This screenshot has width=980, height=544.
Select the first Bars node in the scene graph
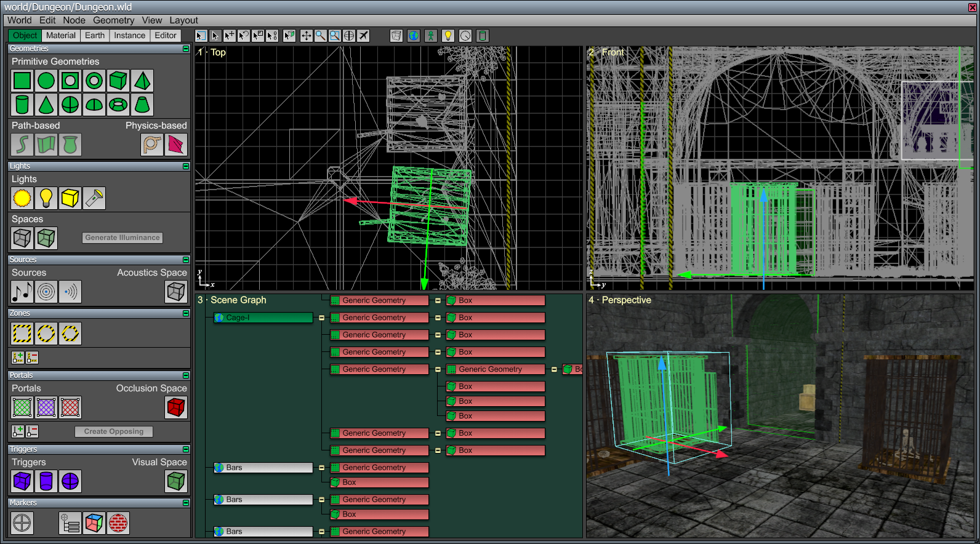point(263,468)
